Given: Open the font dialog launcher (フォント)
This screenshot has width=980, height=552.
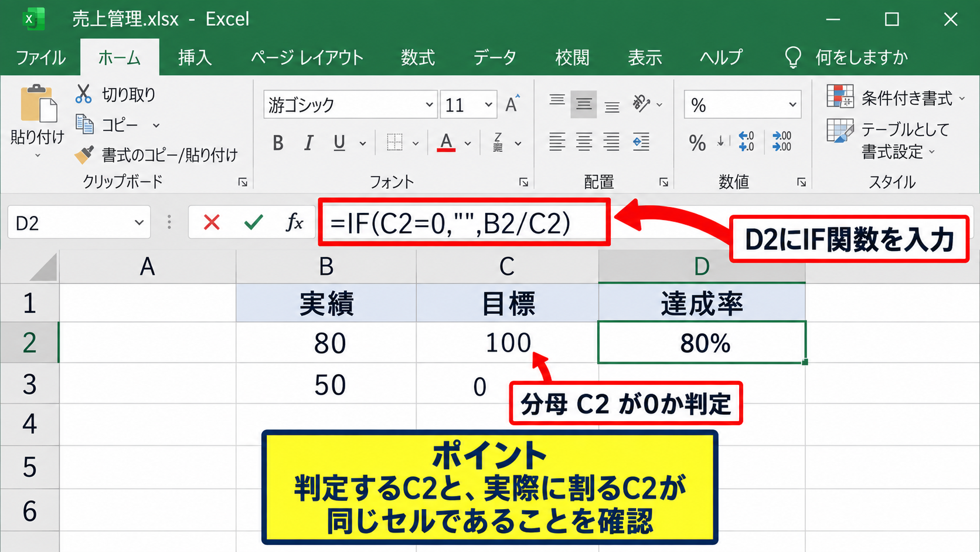Looking at the screenshot, I should click(x=523, y=182).
